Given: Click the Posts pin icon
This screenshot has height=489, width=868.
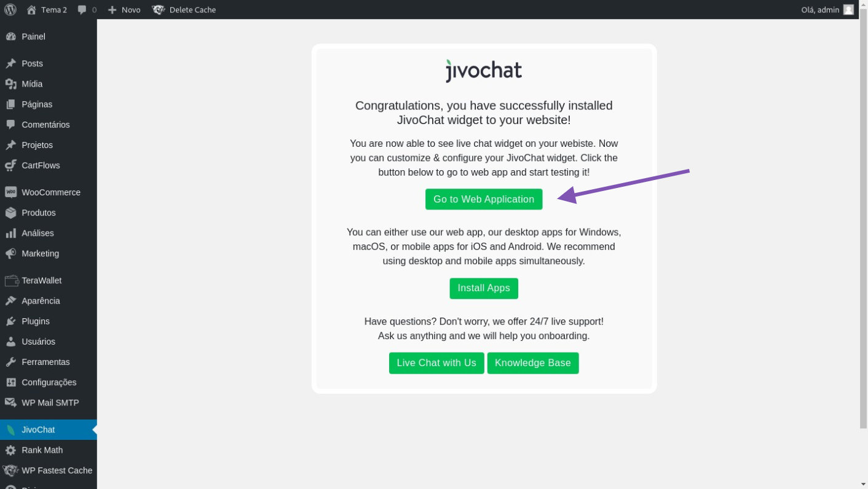Looking at the screenshot, I should point(10,64).
